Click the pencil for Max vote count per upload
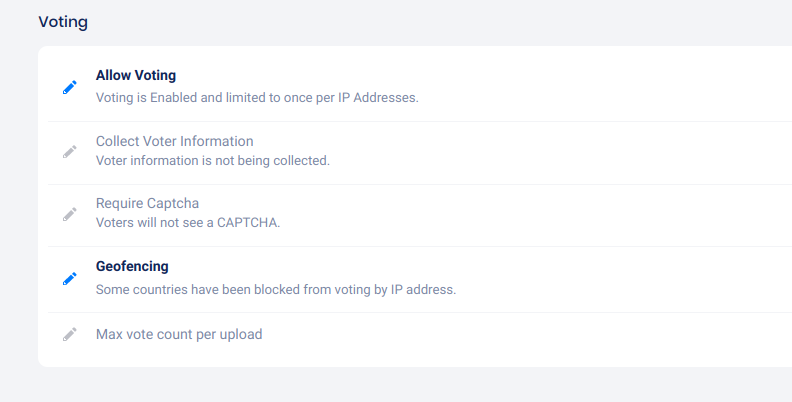This screenshot has height=402, width=792. pos(69,335)
